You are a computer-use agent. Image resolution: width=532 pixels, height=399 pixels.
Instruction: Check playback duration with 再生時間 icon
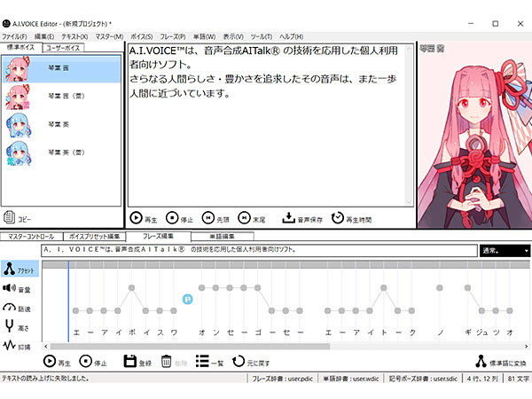coord(338,218)
